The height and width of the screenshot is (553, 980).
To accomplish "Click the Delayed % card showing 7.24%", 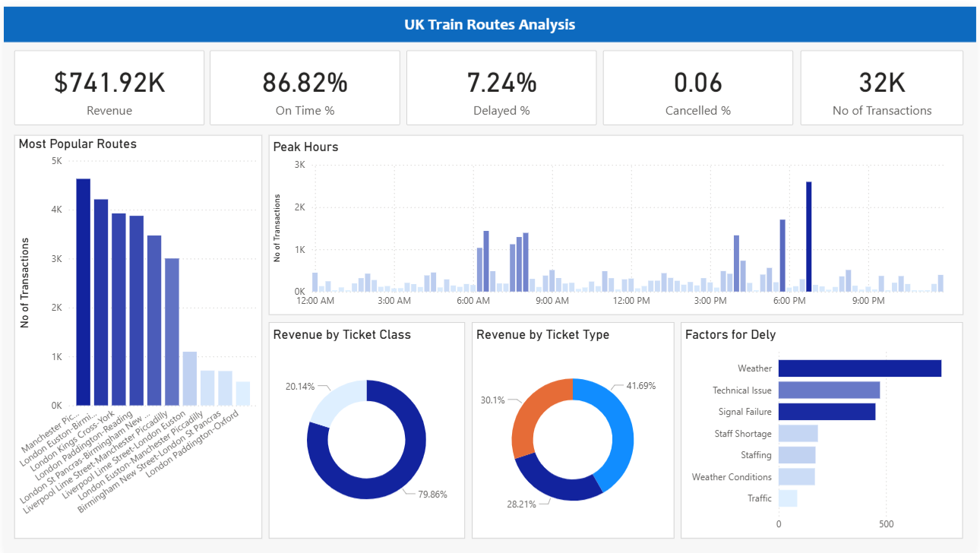I will click(x=501, y=88).
